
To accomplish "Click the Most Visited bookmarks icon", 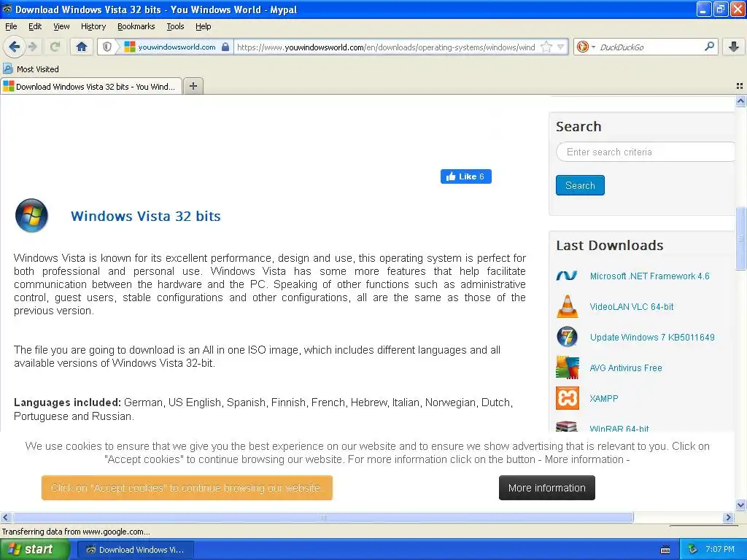I will point(7,69).
